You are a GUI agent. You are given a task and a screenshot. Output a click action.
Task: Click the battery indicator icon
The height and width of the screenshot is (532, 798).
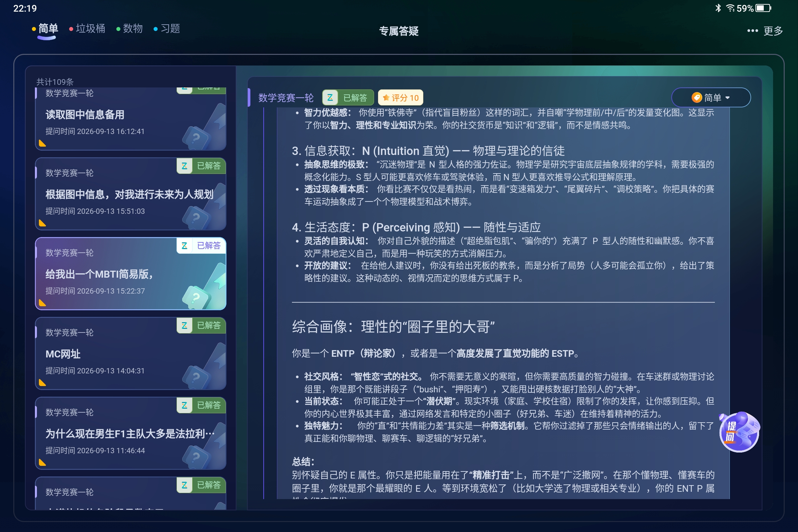click(x=763, y=8)
